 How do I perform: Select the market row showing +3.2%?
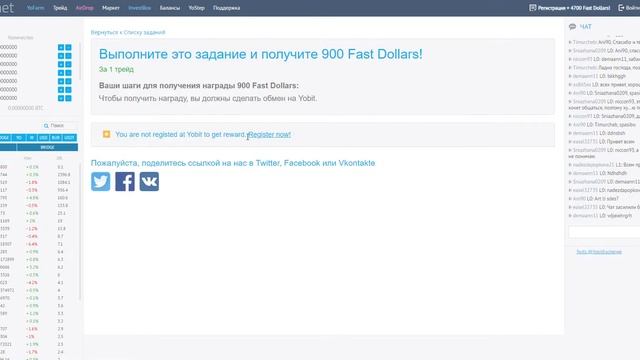point(39,267)
